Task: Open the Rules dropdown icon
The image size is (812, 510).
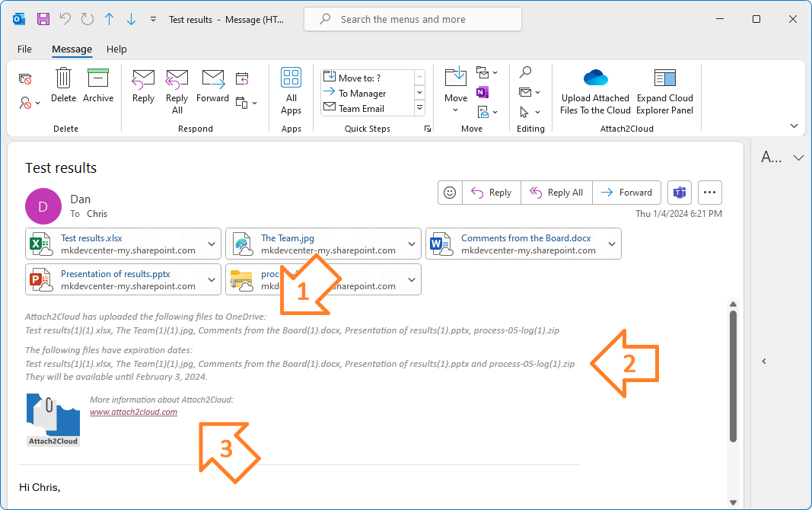Action: [487, 72]
